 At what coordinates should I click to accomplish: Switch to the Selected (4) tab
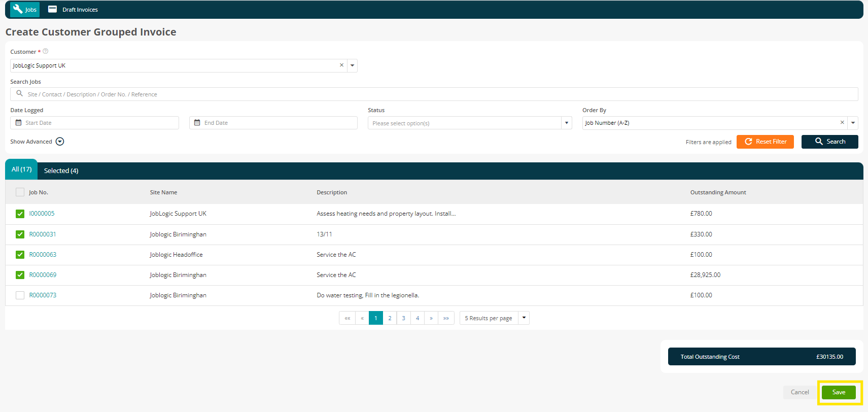[x=61, y=170]
